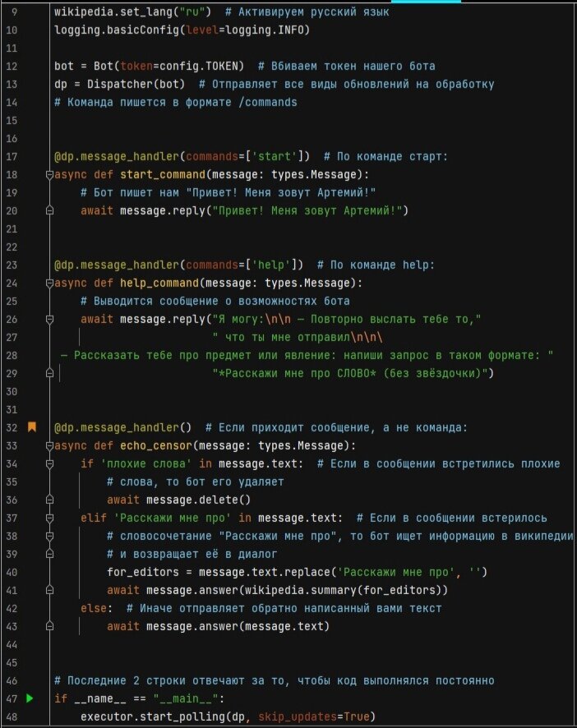Click Dispatcher(bot) on line 13
This screenshot has height=728, width=577.
pos(136,84)
